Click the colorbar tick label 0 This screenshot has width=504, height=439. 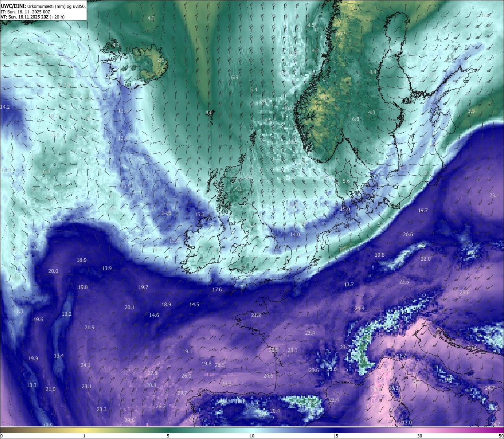[2, 436]
